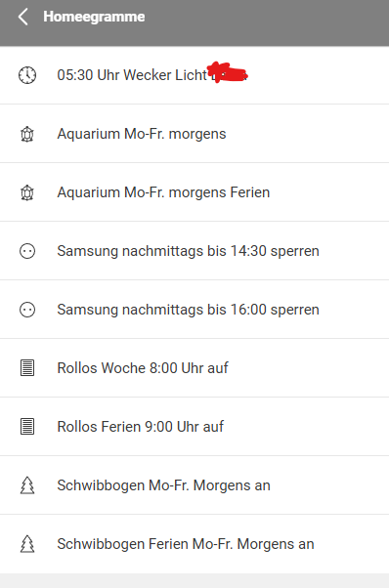Screen dimensions: 389x588
Task: Click the tree icon for Schwibbogen Ferien
Action: point(27,544)
